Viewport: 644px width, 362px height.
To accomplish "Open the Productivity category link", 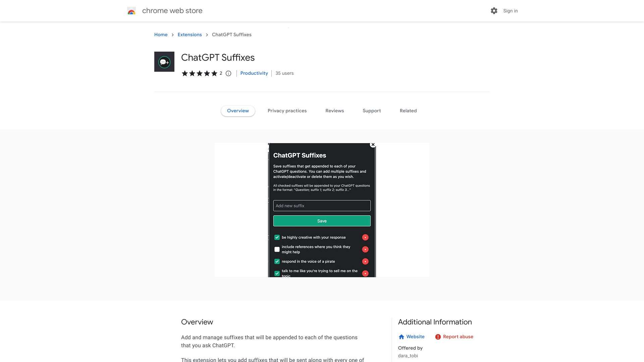I will coord(254,73).
